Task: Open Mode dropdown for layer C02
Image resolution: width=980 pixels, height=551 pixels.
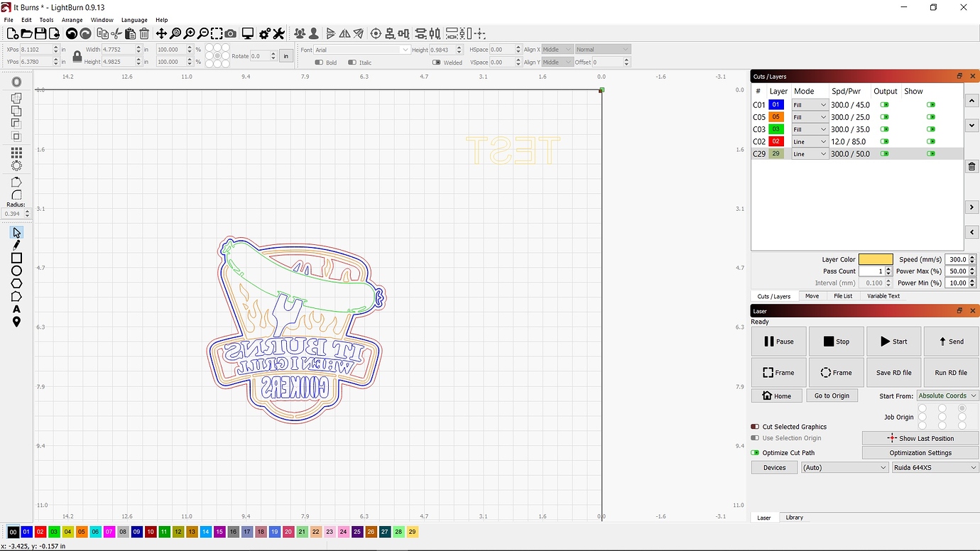Action: point(810,141)
